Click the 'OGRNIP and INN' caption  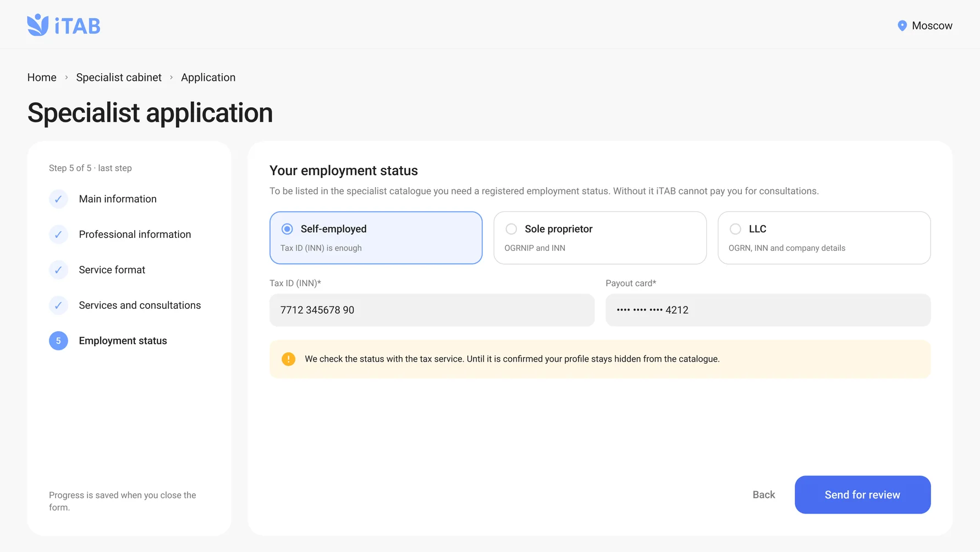click(x=535, y=248)
